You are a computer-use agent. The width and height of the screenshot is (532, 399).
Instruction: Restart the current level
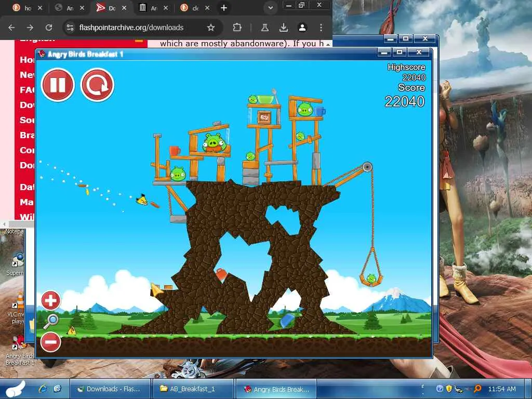pos(97,85)
